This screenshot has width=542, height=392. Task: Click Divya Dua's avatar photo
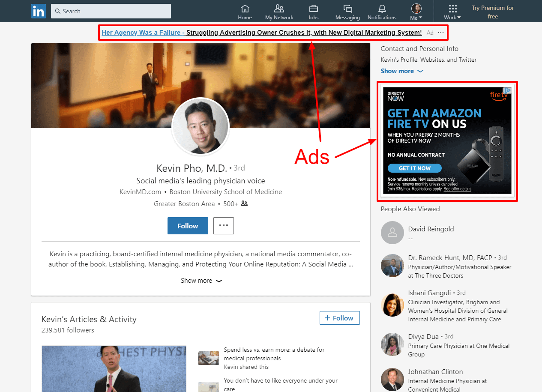pyautogui.click(x=392, y=344)
